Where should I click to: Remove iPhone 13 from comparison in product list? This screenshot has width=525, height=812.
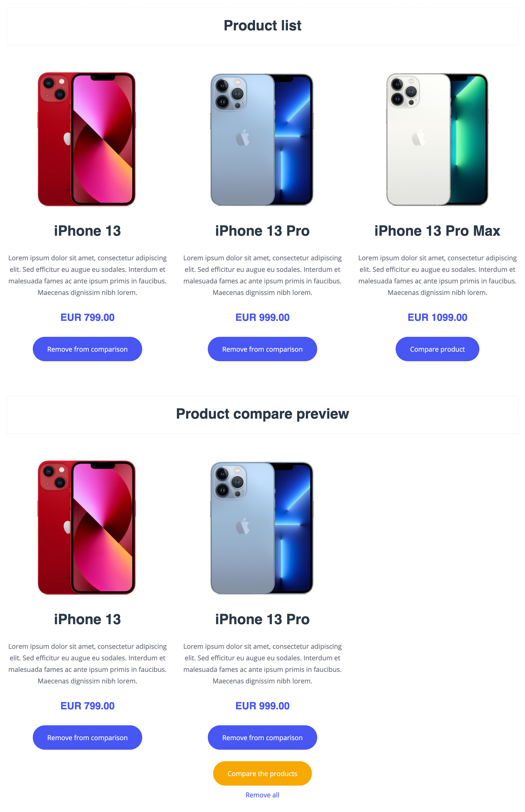coord(87,349)
